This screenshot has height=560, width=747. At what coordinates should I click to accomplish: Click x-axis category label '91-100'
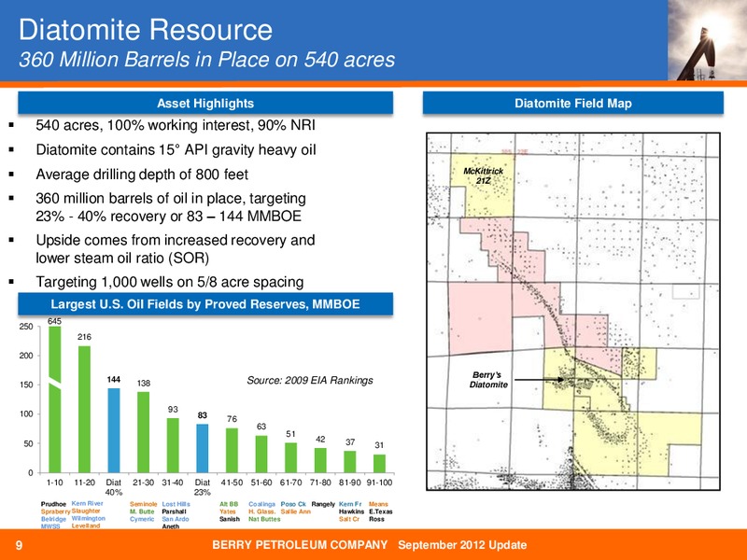(379, 483)
